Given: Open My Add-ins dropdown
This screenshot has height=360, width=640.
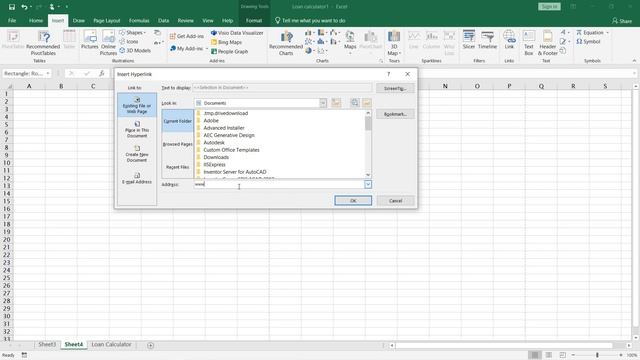Looking at the screenshot, I should (189, 49).
